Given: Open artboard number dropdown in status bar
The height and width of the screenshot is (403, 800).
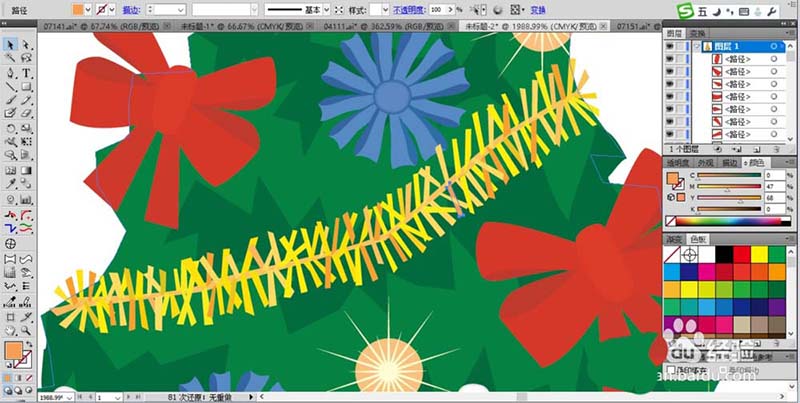Looking at the screenshot, I should coord(118,397).
